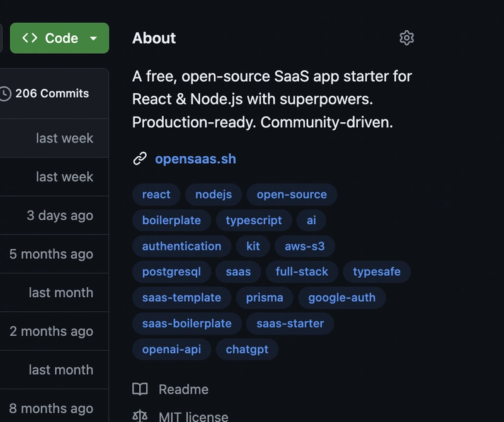Click the '3 days ago' timestamp
This screenshot has width=504, height=422.
pyautogui.click(x=60, y=215)
